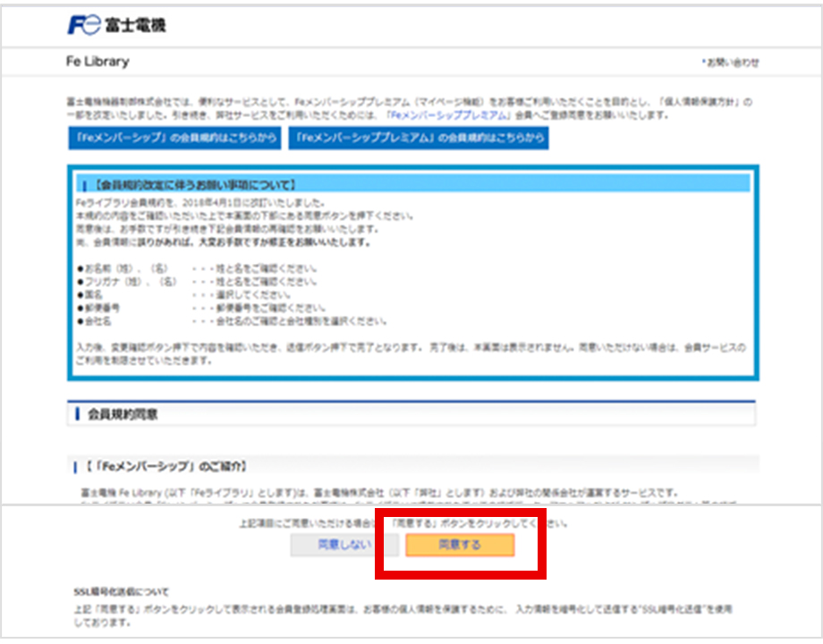Click the ●フリガナ(姓)、(名) bullet line
The height and width of the screenshot is (644, 823).
[197, 282]
